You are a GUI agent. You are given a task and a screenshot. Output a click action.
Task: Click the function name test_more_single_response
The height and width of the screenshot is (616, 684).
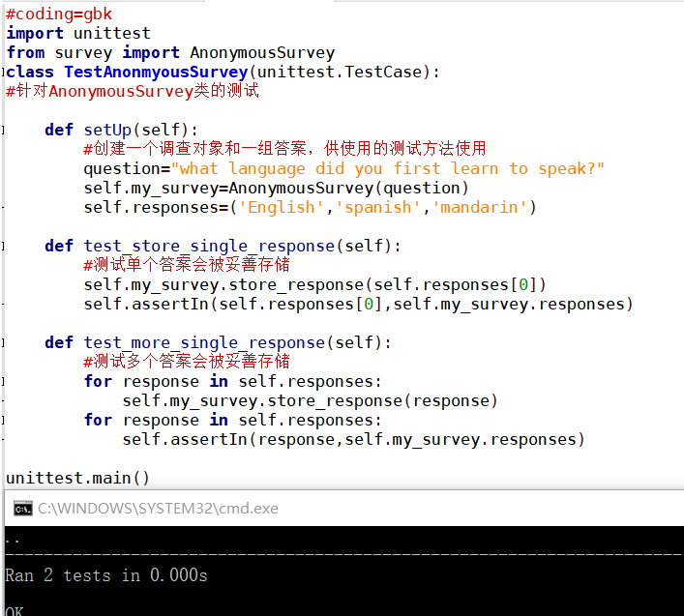[204, 343]
